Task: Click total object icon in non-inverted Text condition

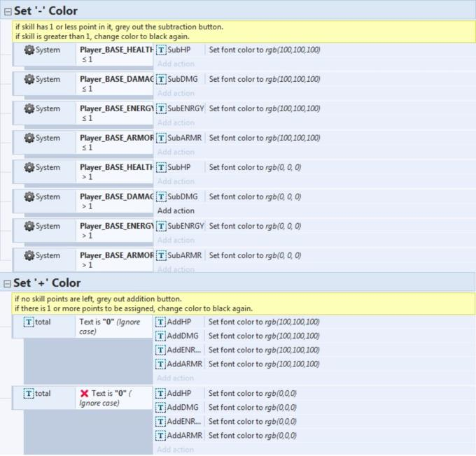Action: coord(29,322)
